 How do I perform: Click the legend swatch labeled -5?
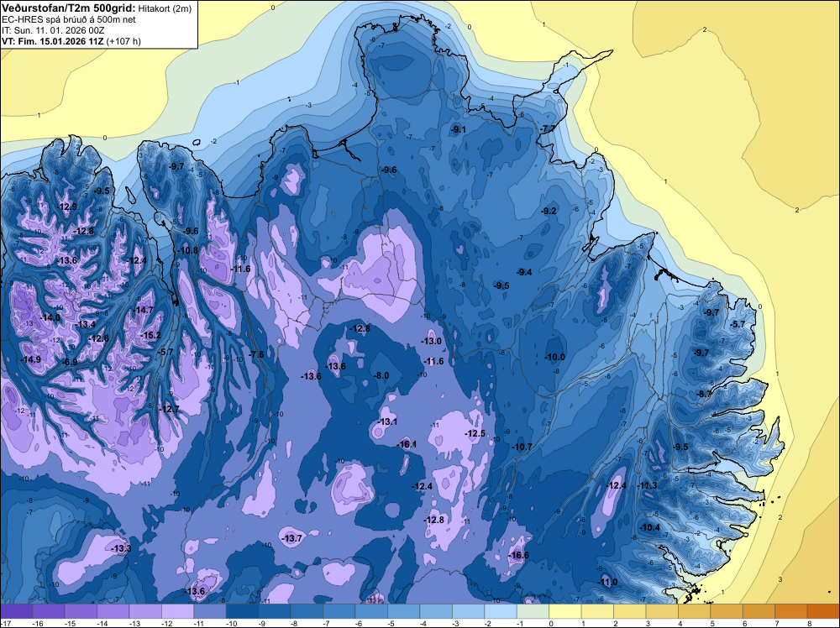(403, 611)
